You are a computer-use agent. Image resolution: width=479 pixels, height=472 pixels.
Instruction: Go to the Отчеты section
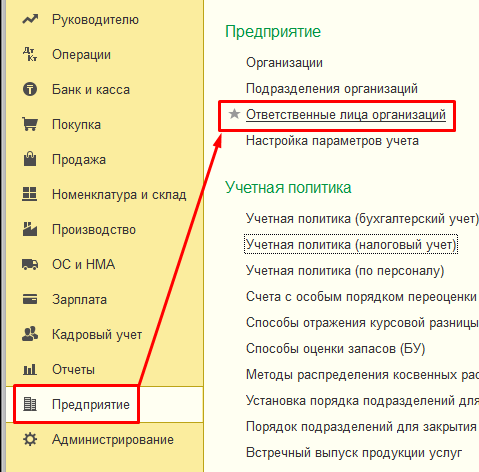point(73,370)
